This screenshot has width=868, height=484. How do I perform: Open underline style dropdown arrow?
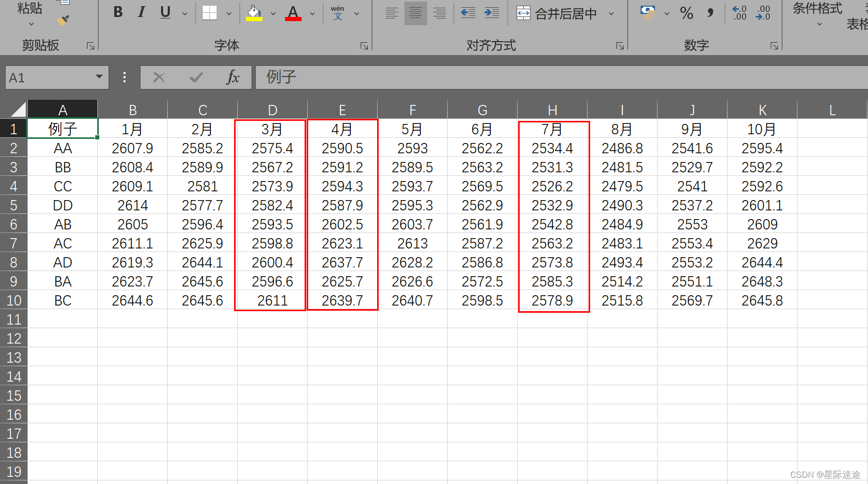point(185,14)
